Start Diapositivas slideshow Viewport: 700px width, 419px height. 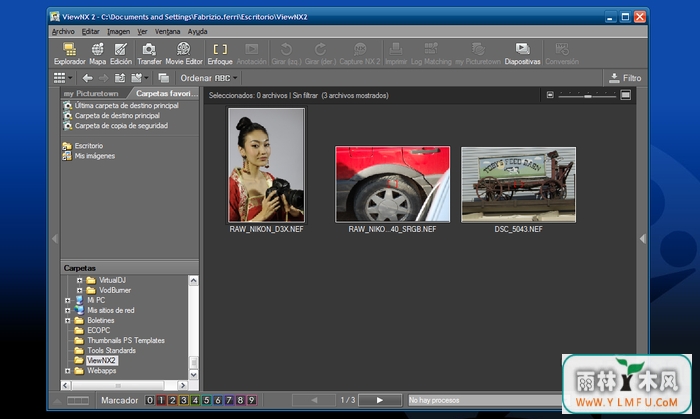pos(522,54)
